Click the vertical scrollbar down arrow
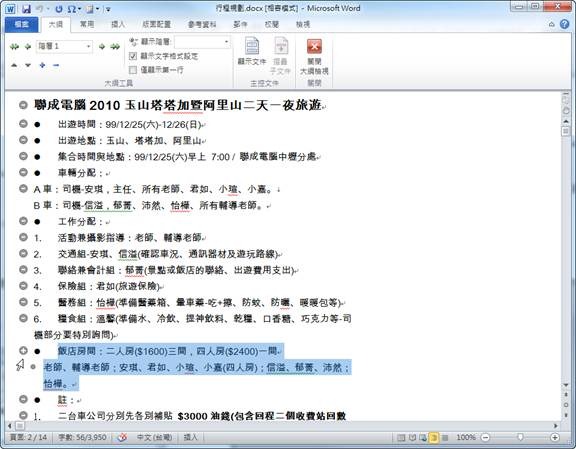Image resolution: width=576 pixels, height=449 pixels. [566, 385]
